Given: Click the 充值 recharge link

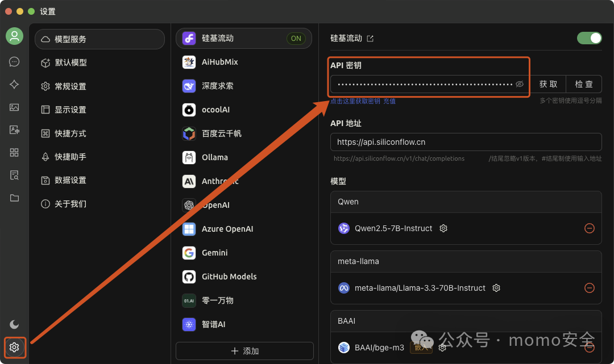Looking at the screenshot, I should (x=389, y=101).
